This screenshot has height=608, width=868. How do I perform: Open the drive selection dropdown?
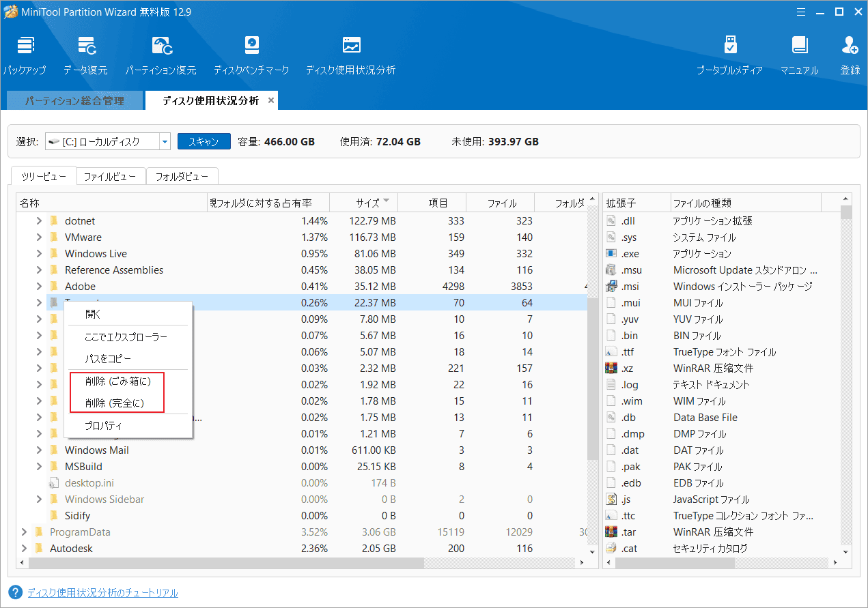pyautogui.click(x=165, y=142)
